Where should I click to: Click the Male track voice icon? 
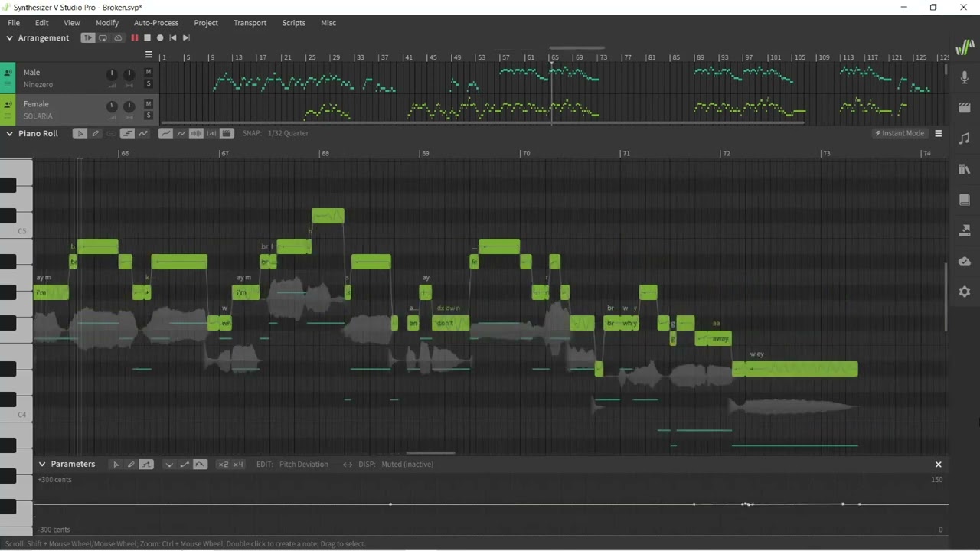point(8,73)
